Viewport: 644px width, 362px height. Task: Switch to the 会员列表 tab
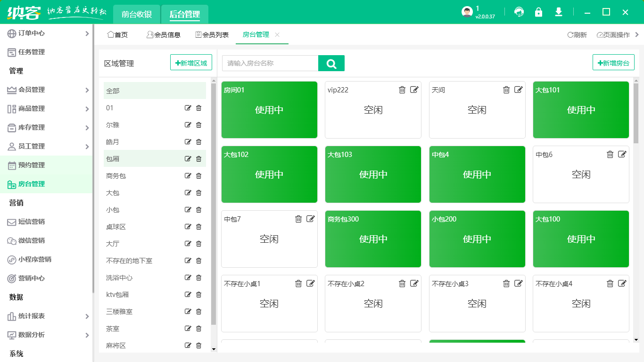(212, 35)
